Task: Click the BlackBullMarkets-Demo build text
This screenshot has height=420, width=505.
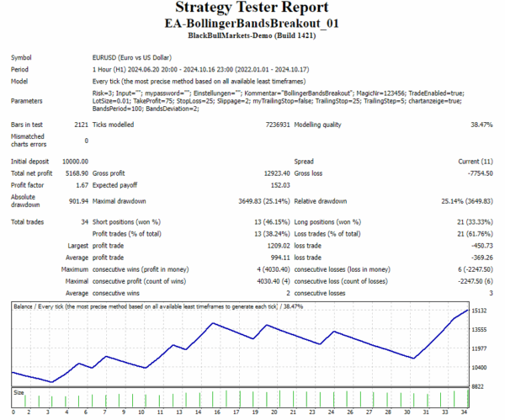Action: (x=252, y=38)
